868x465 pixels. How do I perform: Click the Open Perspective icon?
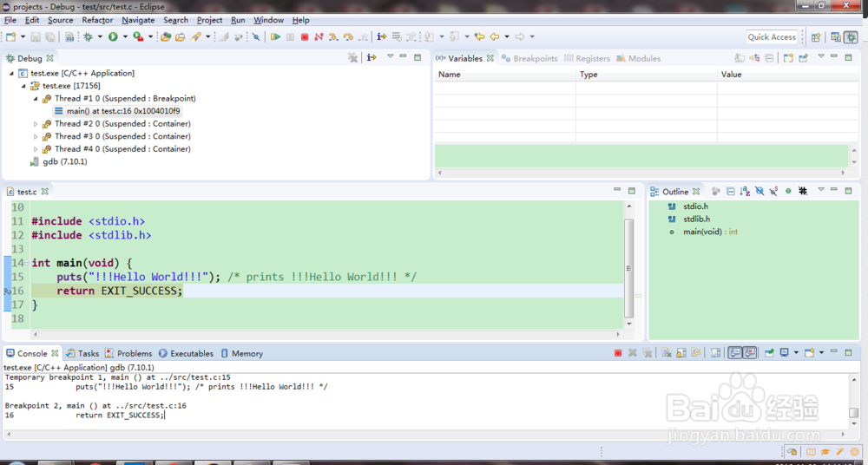(x=815, y=37)
